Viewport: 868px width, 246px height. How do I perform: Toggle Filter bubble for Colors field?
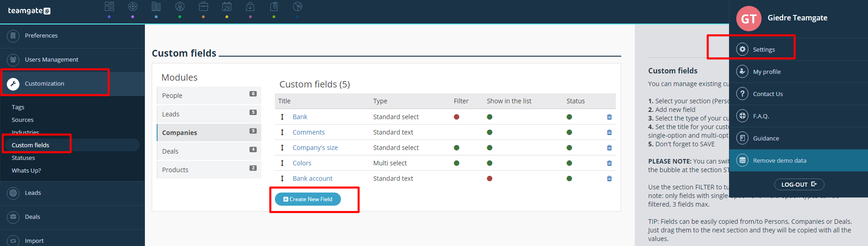(x=456, y=163)
